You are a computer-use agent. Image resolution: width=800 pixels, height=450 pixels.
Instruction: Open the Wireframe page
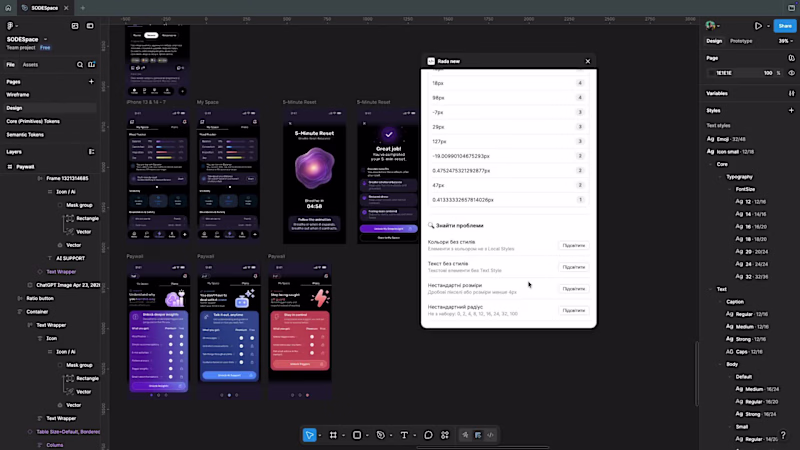tap(18, 95)
